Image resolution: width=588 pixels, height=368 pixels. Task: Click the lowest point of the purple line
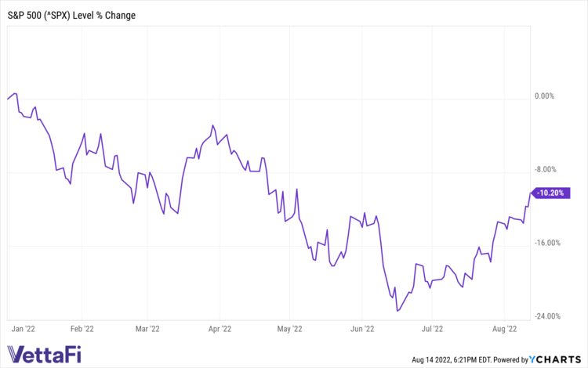coord(398,311)
